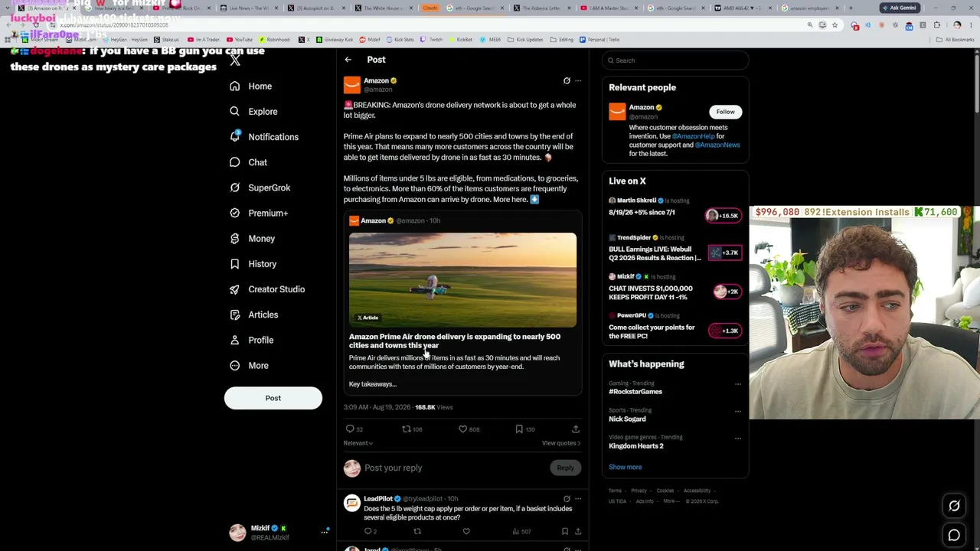Open options for Nick Sogard trend
Image resolution: width=980 pixels, height=551 pixels.
(738, 411)
